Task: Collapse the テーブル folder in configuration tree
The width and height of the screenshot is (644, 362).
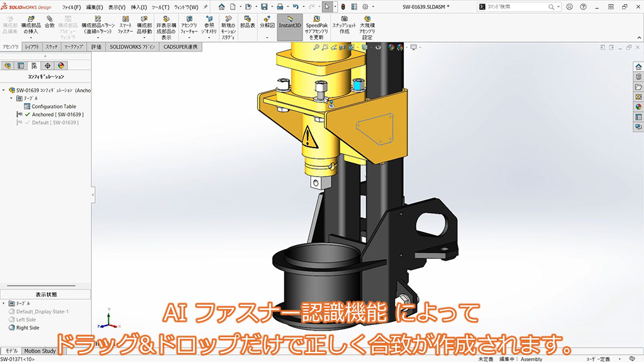Action: click(11, 99)
